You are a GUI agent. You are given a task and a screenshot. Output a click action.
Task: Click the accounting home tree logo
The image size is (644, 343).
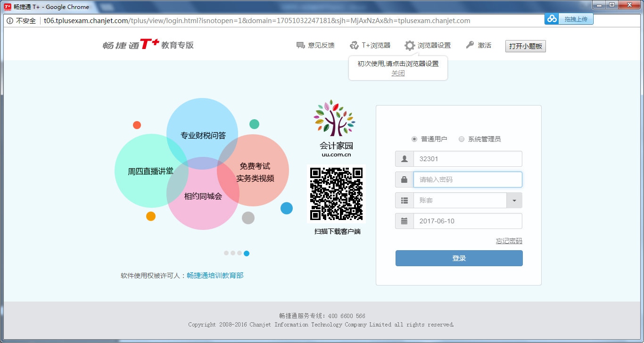coord(335,118)
